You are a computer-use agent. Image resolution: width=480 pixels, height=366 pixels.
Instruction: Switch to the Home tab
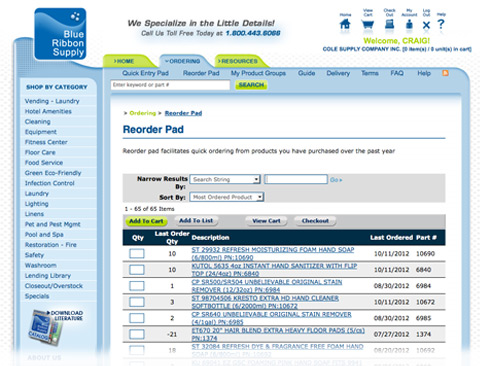[124, 61]
